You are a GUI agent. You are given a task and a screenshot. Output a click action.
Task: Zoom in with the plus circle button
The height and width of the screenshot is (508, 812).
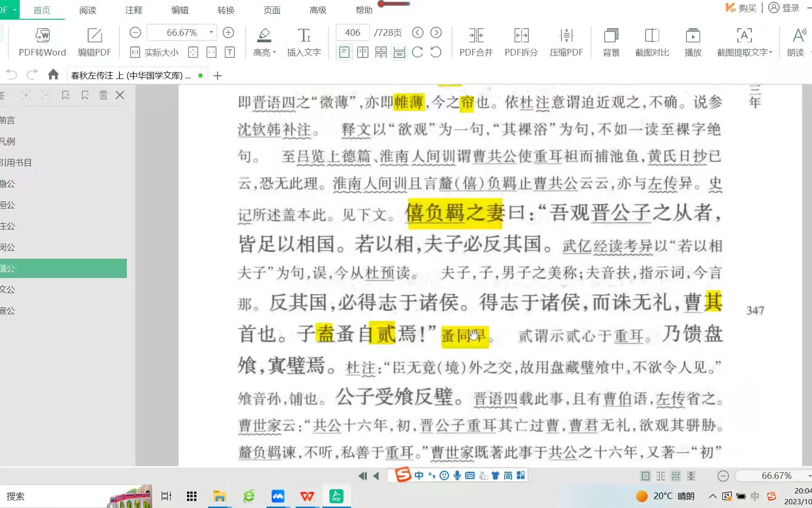pos(228,32)
